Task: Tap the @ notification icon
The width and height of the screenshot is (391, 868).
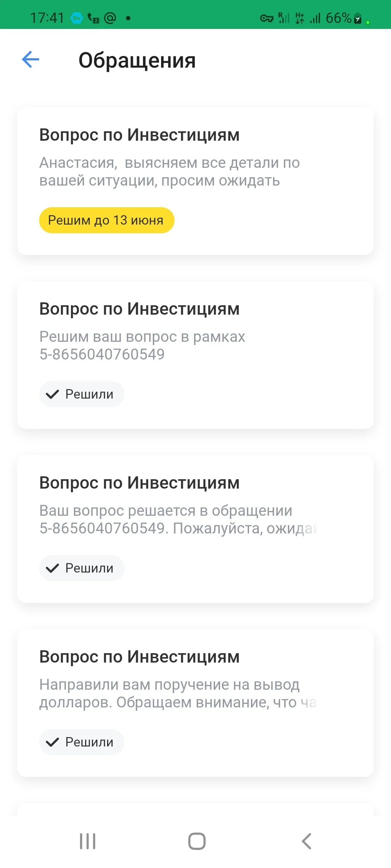Action: [x=110, y=18]
